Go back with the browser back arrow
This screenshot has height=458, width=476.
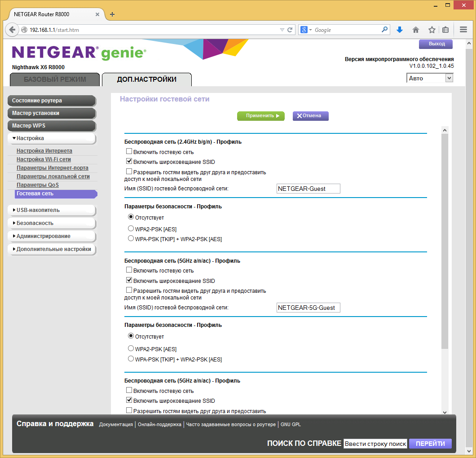12,30
